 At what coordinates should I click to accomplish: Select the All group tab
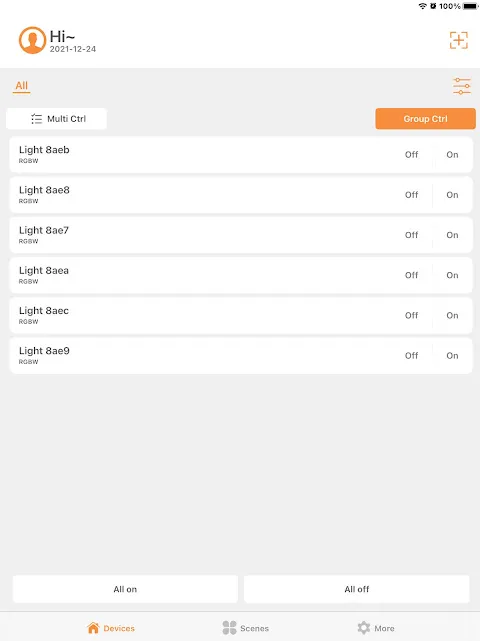coord(22,86)
